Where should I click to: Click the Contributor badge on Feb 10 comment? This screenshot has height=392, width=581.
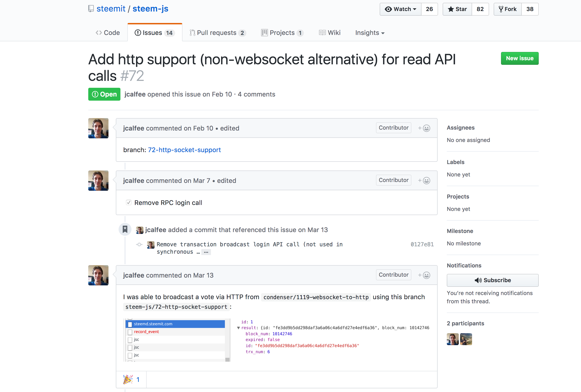coord(393,128)
